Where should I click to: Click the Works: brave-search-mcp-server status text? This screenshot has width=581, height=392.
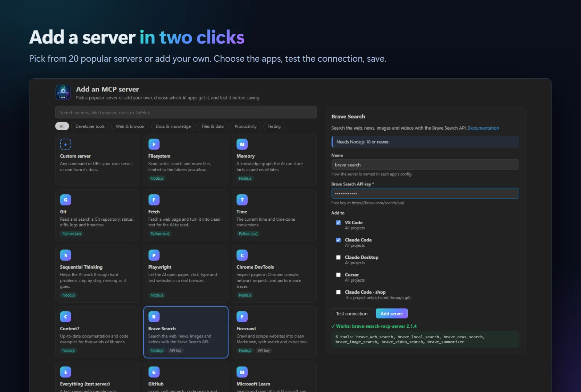pyautogui.click(x=374, y=326)
